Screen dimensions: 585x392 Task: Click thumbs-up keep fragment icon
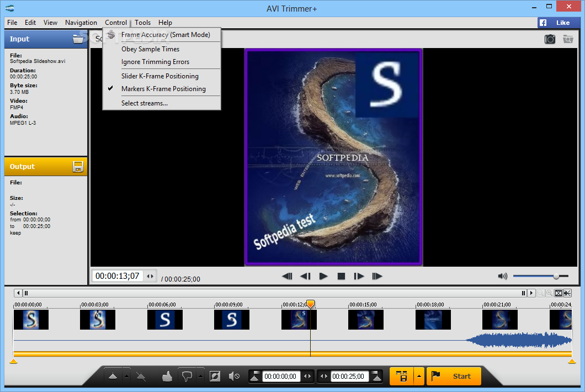point(167,377)
